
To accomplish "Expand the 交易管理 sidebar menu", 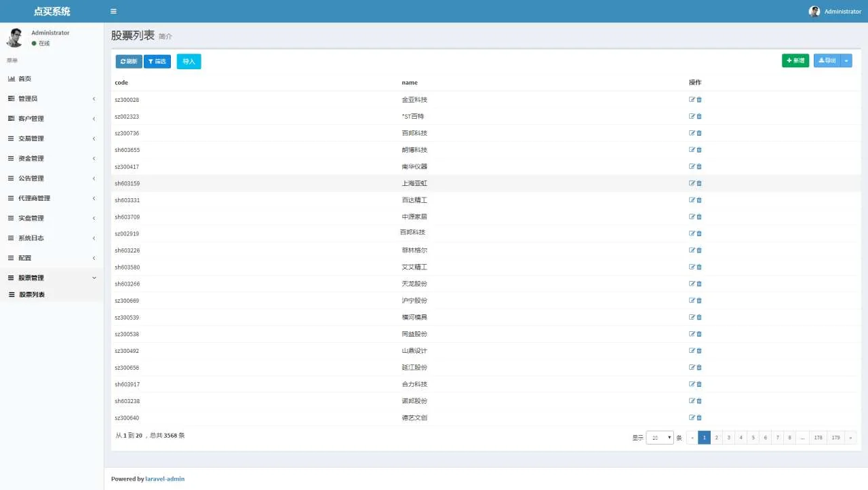I will [52, 138].
